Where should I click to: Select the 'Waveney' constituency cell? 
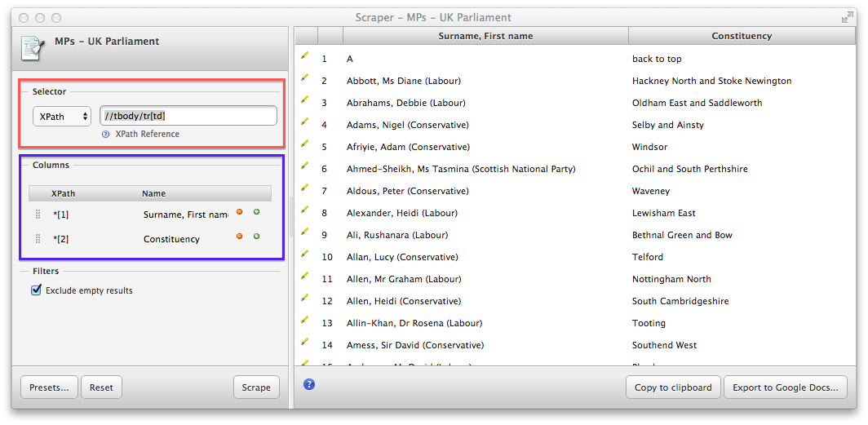coord(651,191)
